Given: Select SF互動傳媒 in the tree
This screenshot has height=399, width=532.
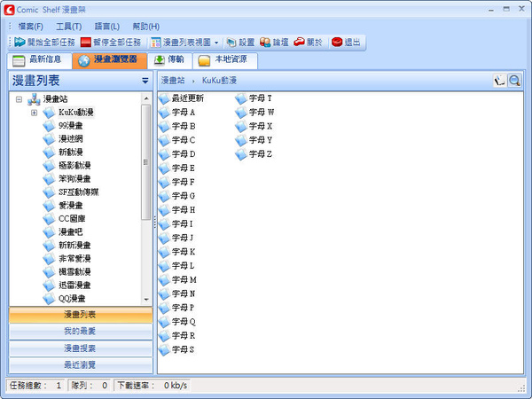Looking at the screenshot, I should 78,192.
